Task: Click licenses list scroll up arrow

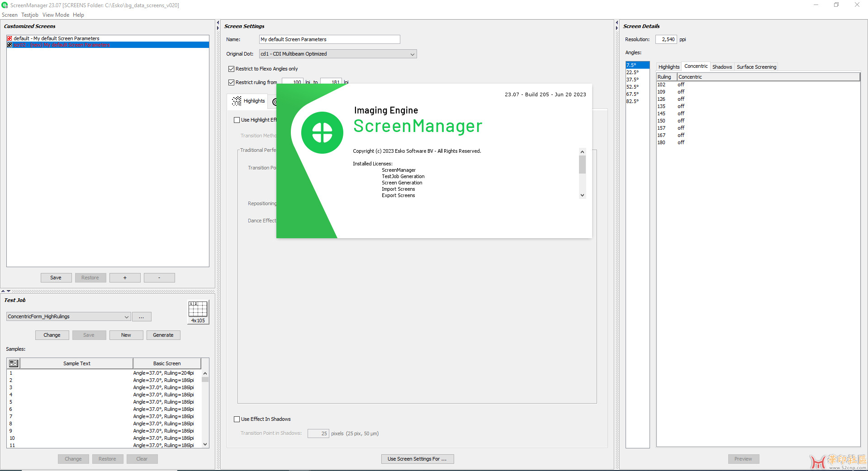Action: click(x=582, y=152)
